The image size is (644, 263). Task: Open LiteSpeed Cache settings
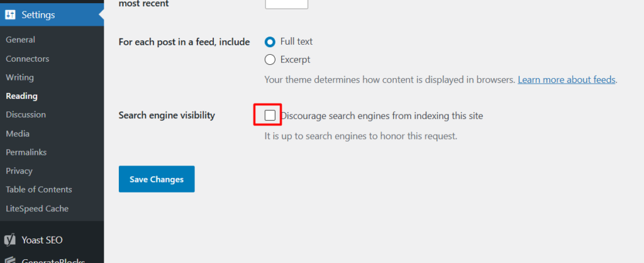tap(37, 209)
